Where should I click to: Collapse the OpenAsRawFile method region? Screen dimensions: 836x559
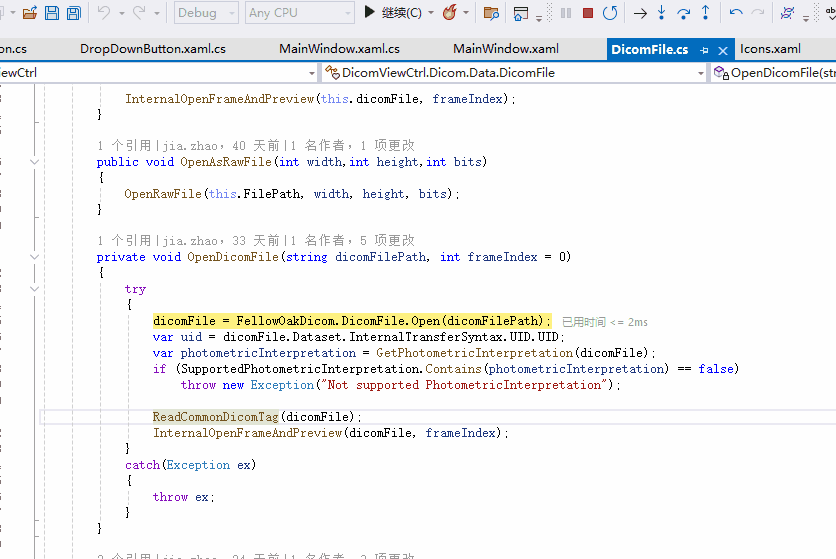[x=34, y=162]
